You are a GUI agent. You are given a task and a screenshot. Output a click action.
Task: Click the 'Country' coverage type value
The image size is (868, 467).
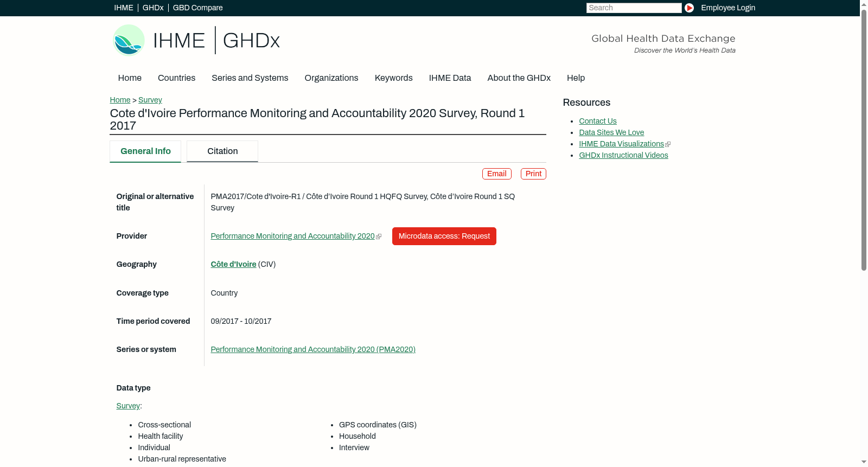pyautogui.click(x=224, y=293)
